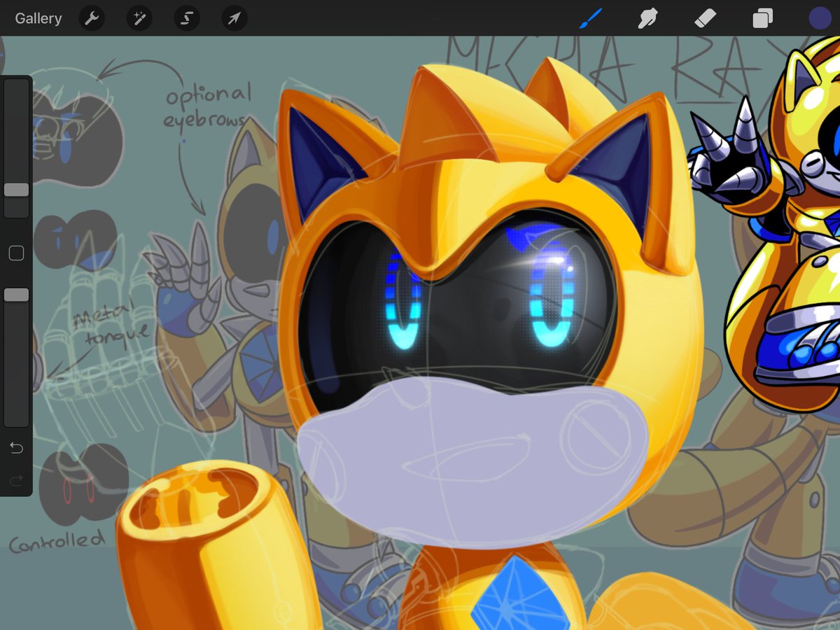Redo using the lower sidebar arrow
Screen dimensions: 840x630
(x=16, y=480)
